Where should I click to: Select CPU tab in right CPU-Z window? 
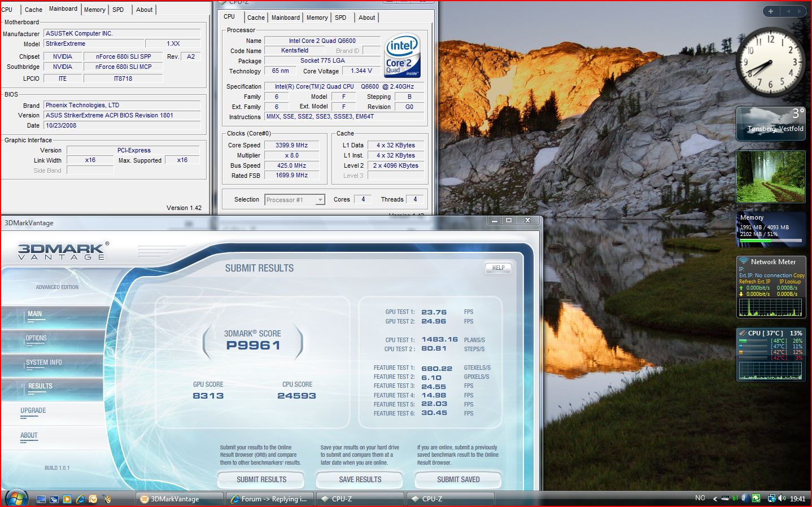(229, 17)
